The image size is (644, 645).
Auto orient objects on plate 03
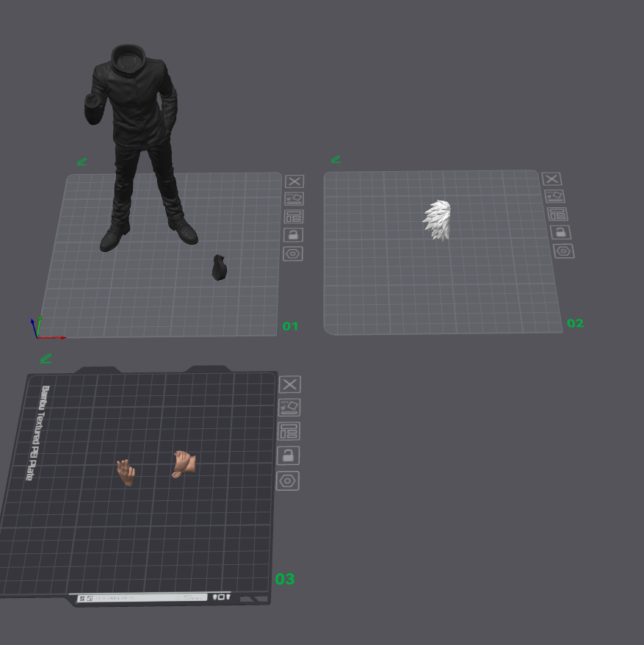(289, 408)
